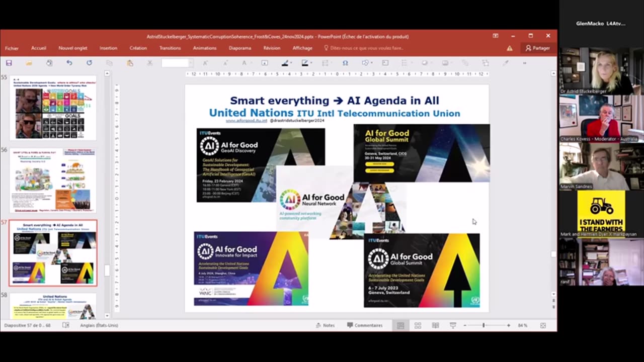Select slide 56 thumbnail

tap(53, 180)
